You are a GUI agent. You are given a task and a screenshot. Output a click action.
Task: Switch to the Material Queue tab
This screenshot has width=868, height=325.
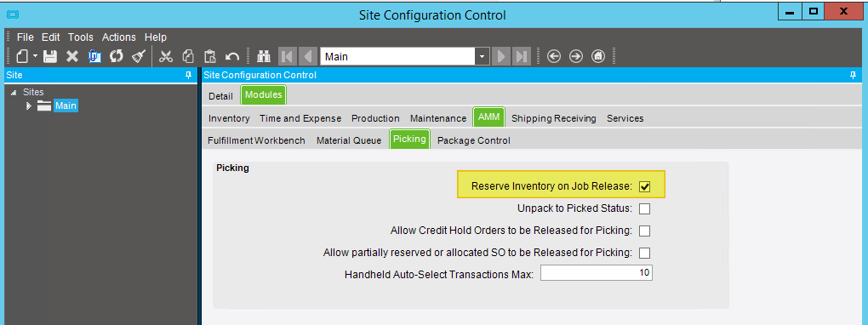tap(349, 140)
